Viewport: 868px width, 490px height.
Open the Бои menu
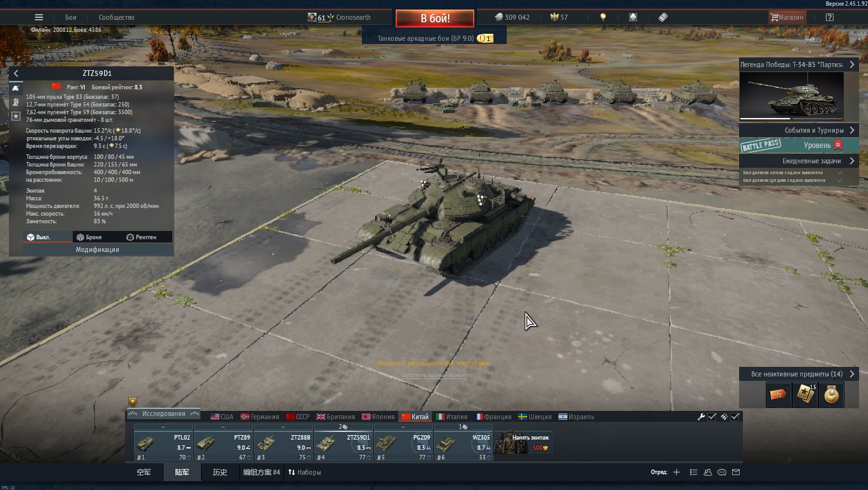pyautogui.click(x=71, y=17)
